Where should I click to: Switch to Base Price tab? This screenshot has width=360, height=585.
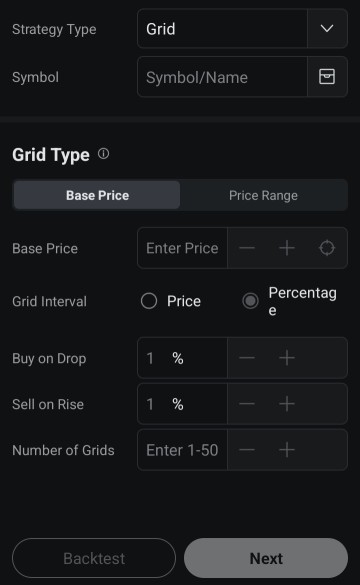click(97, 195)
